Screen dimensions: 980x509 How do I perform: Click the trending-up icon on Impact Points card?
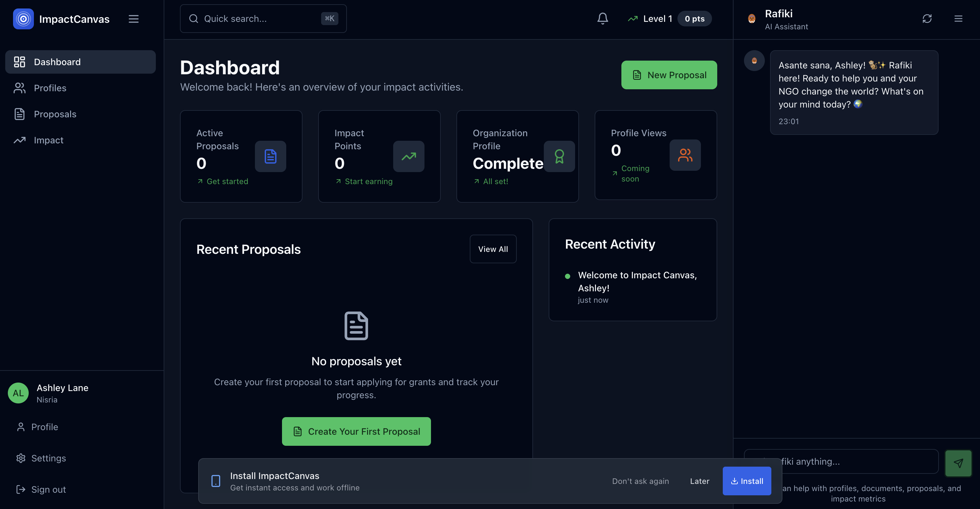(408, 156)
